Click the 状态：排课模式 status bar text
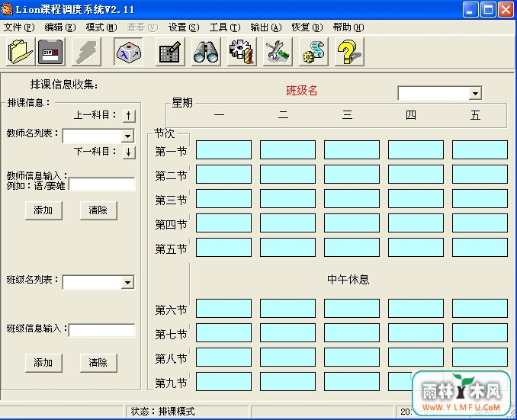 pyautogui.click(x=163, y=412)
